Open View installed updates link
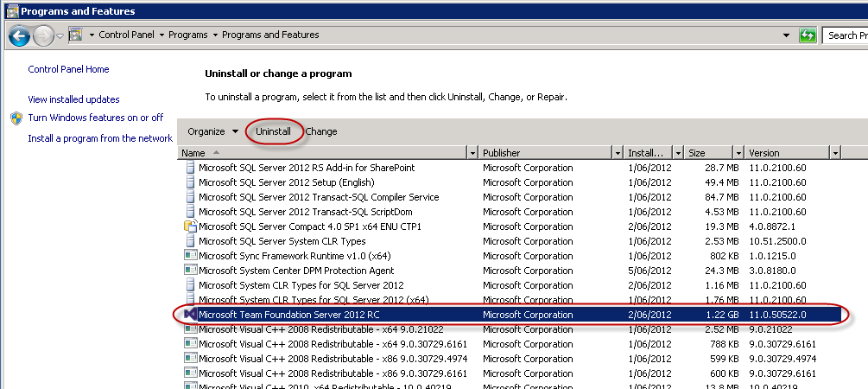 click(x=73, y=99)
